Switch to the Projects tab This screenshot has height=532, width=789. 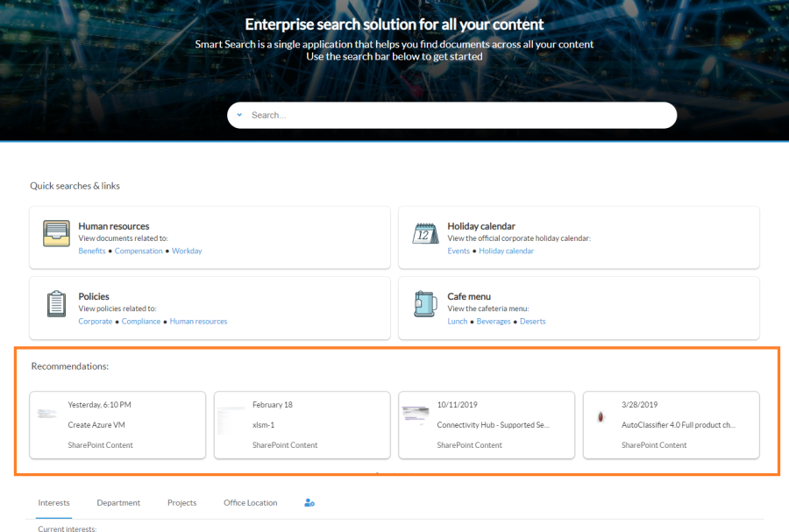coord(181,503)
